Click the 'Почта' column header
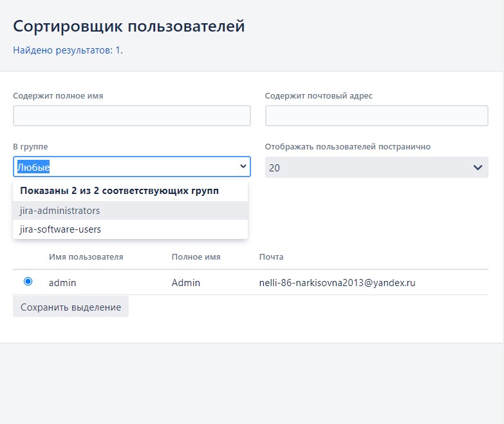Image resolution: width=504 pixels, height=424 pixels. pos(271,256)
